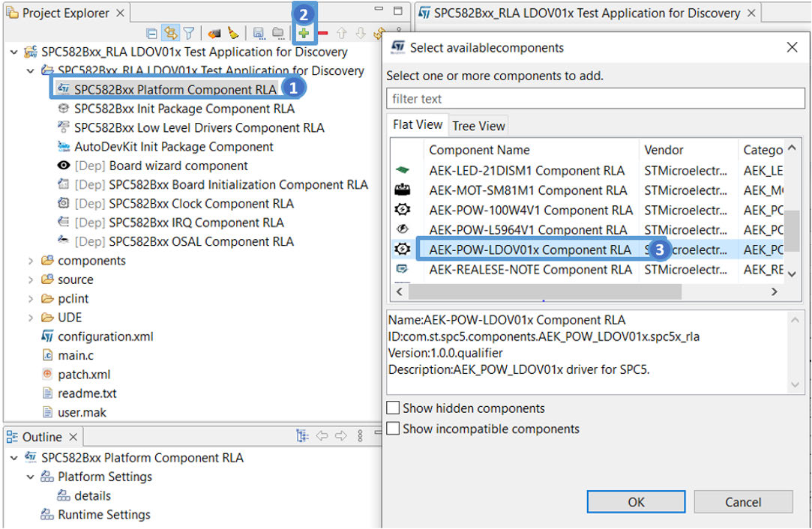Switch to the Tree View tab

478,126
